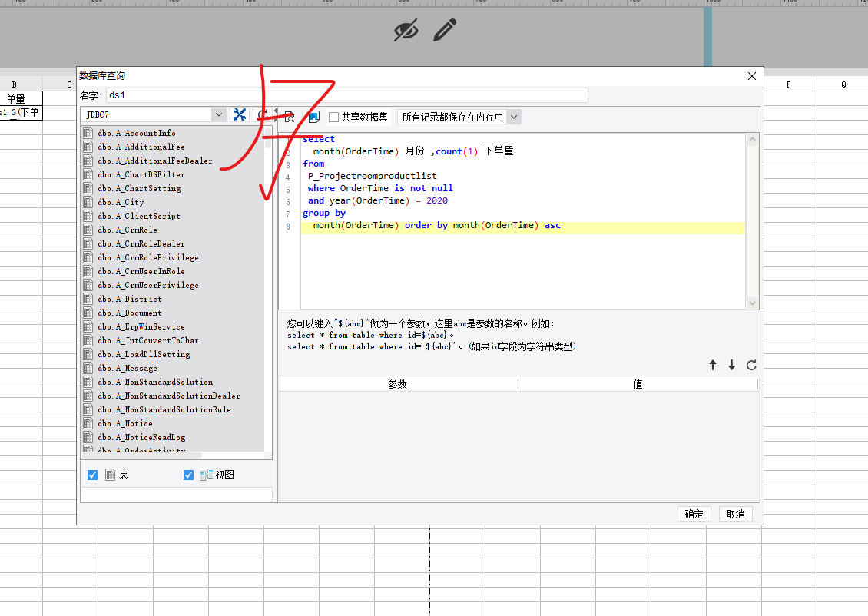Select table dbo.A_IntConvertToChar
868x616 pixels.
click(147, 340)
